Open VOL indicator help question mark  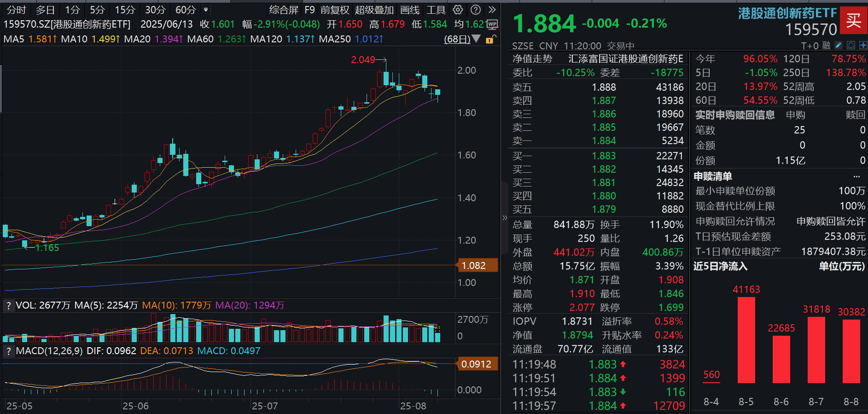(8, 305)
